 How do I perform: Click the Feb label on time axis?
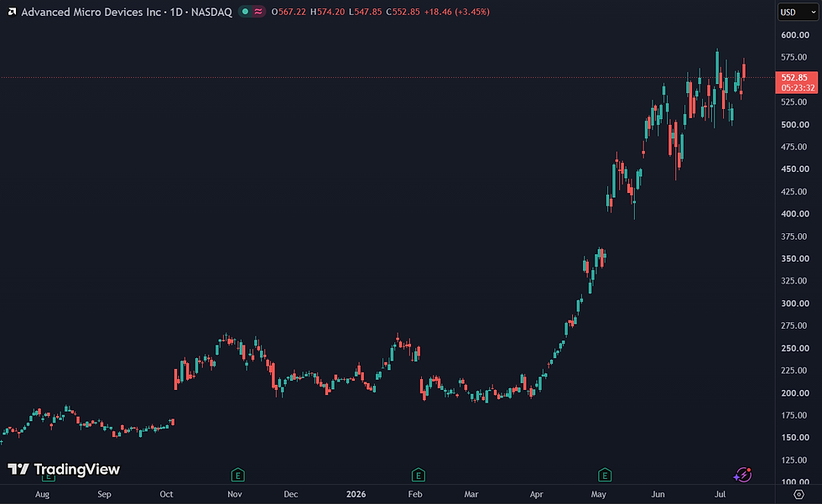tap(415, 494)
